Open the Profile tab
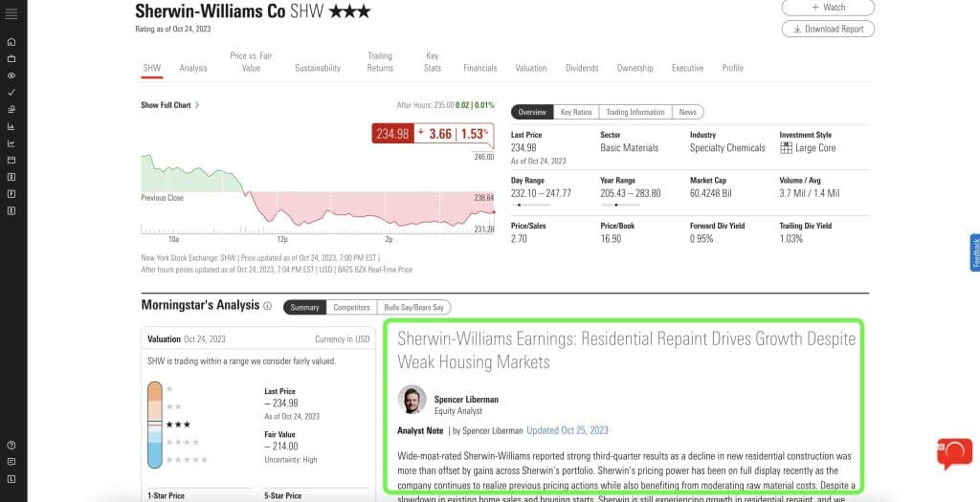Viewport: 980px width, 502px height. click(x=732, y=68)
